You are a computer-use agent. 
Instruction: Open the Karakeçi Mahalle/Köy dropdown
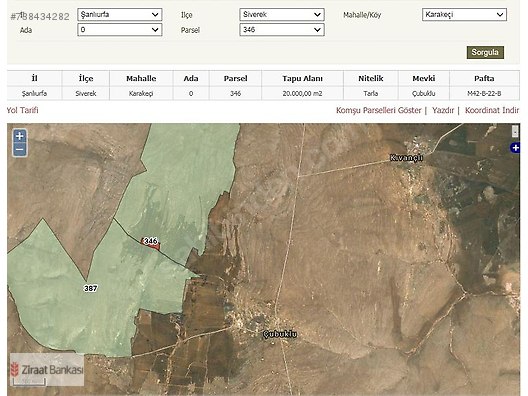pos(464,15)
